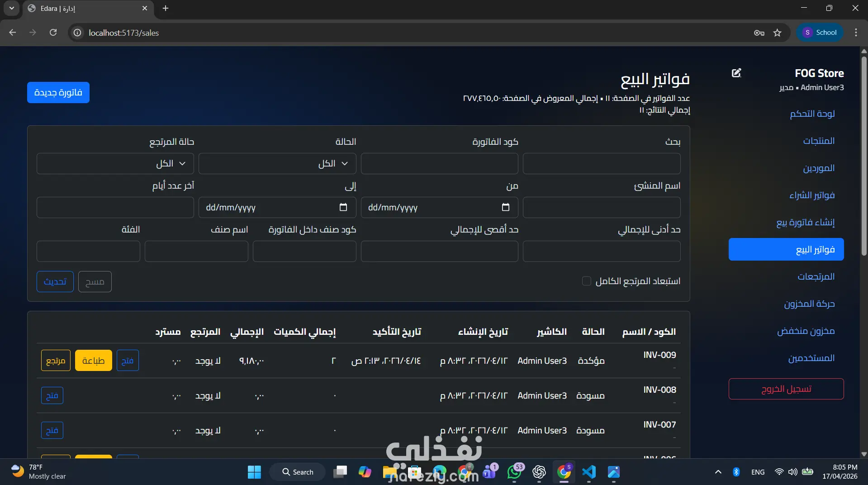
Task: Show hidden system tray icons
Action: [718, 472]
